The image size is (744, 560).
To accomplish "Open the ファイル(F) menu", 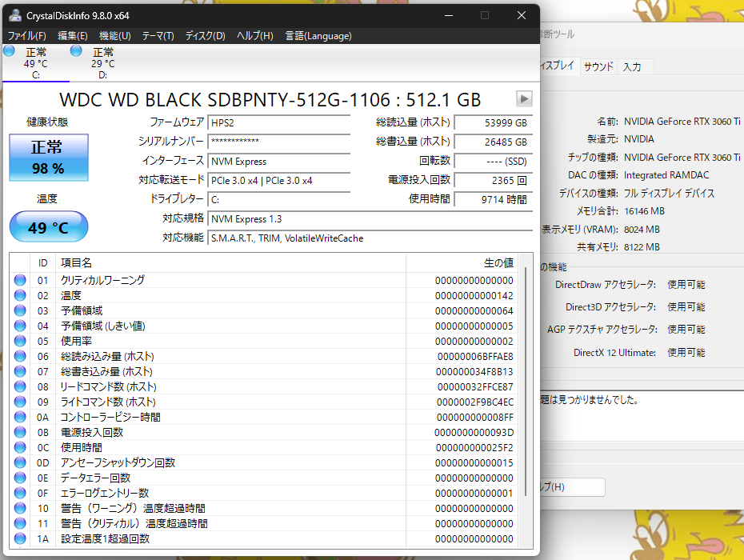I will click(26, 35).
